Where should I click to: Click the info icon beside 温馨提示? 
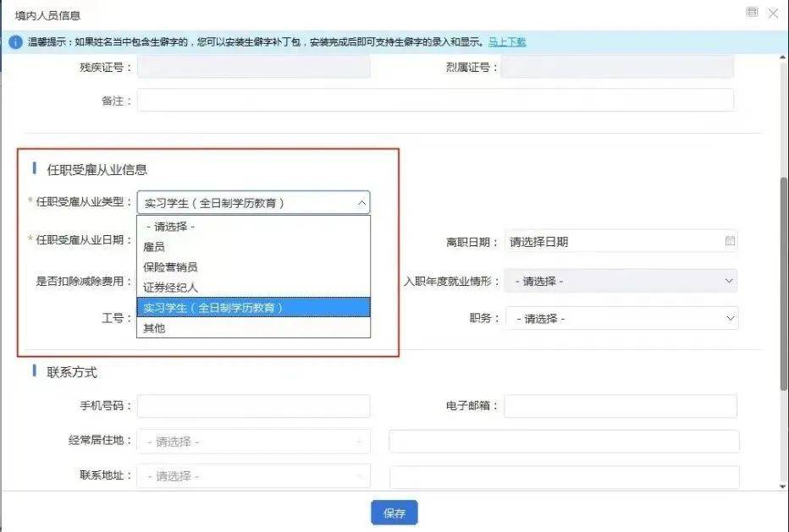coord(15,42)
